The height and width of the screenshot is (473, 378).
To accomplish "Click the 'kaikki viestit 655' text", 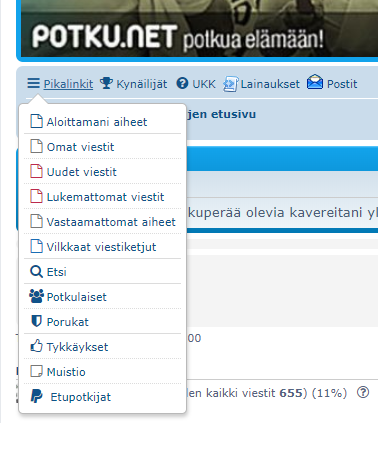I will point(254,393).
